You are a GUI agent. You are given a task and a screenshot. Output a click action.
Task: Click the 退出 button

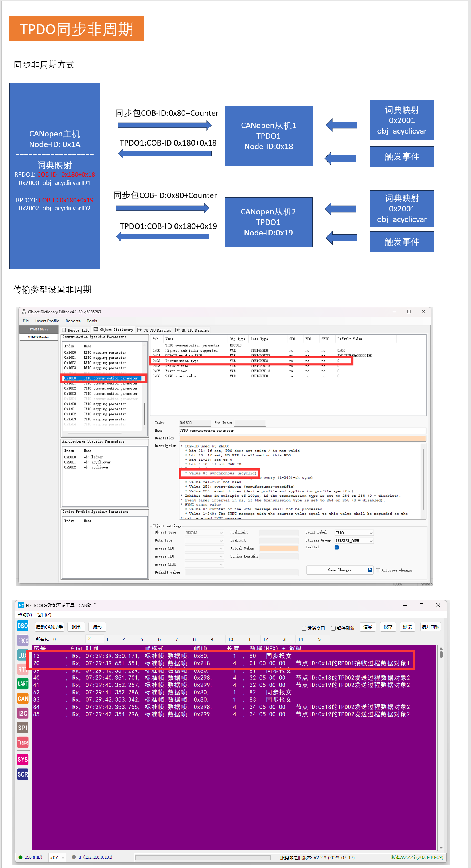coord(76,627)
